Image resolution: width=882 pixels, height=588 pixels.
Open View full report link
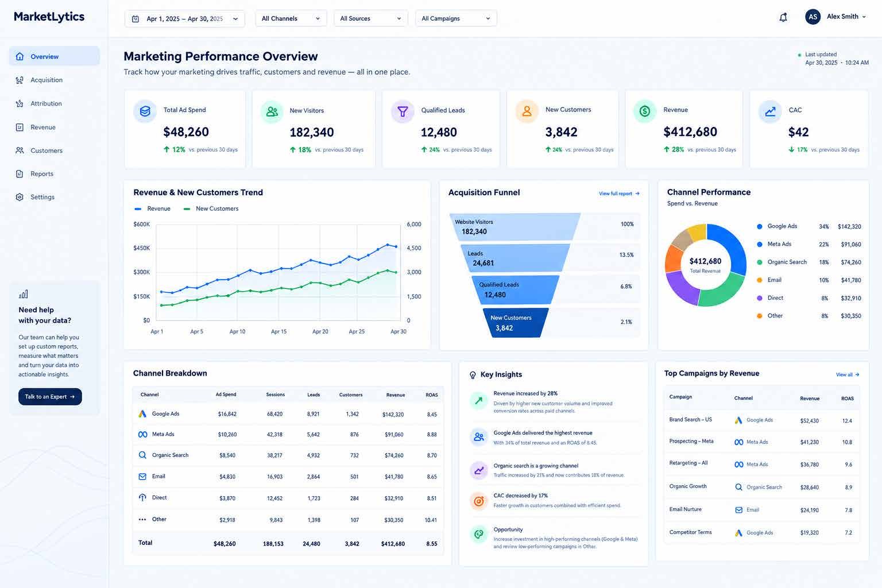619,194
